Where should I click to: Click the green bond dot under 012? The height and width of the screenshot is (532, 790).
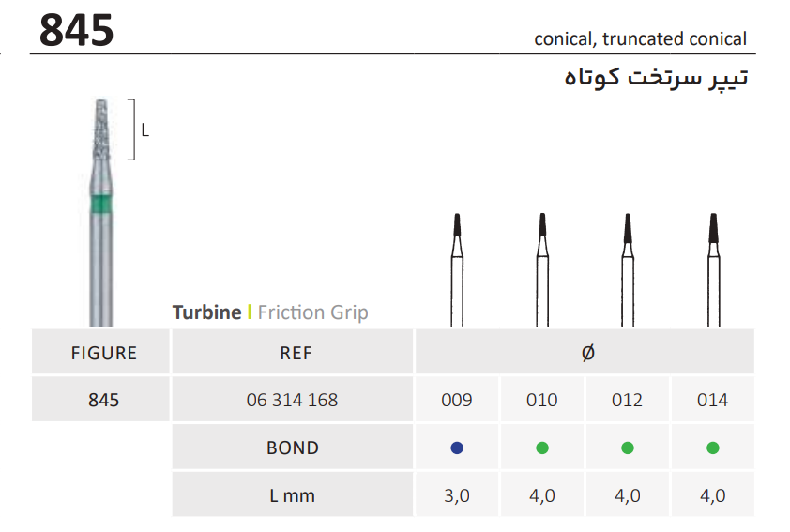tap(628, 448)
